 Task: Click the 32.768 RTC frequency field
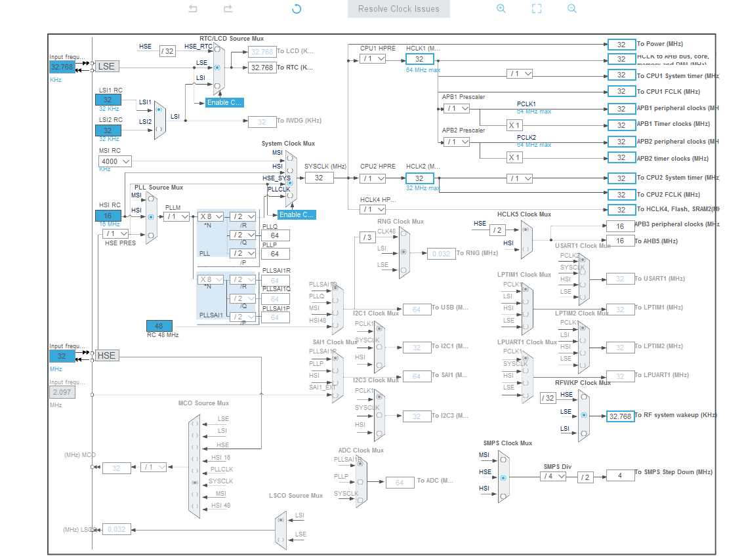(262, 67)
